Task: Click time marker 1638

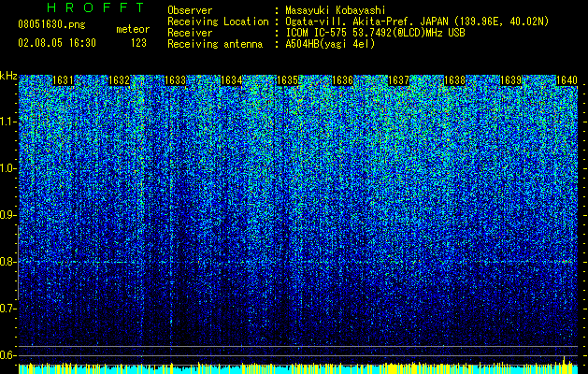Action: click(x=454, y=80)
